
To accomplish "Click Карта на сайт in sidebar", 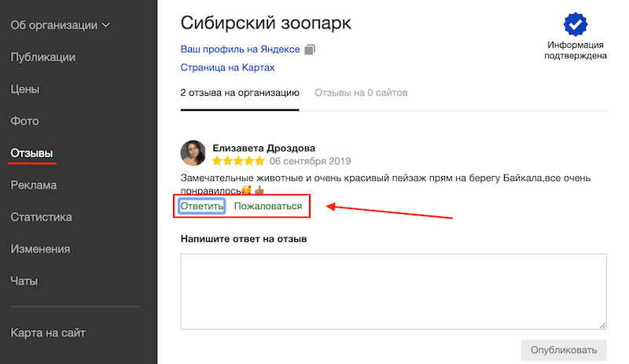I will tap(48, 333).
